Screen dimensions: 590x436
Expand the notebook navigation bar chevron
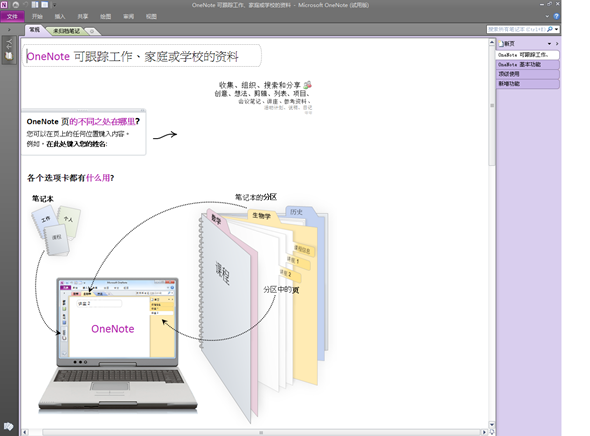(9, 29)
